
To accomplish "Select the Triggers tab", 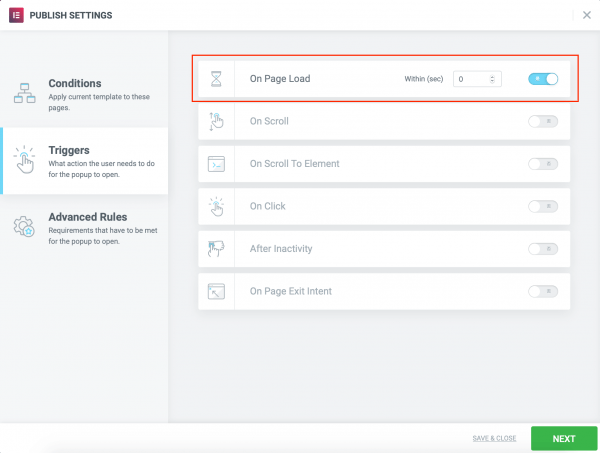I will tap(84, 161).
